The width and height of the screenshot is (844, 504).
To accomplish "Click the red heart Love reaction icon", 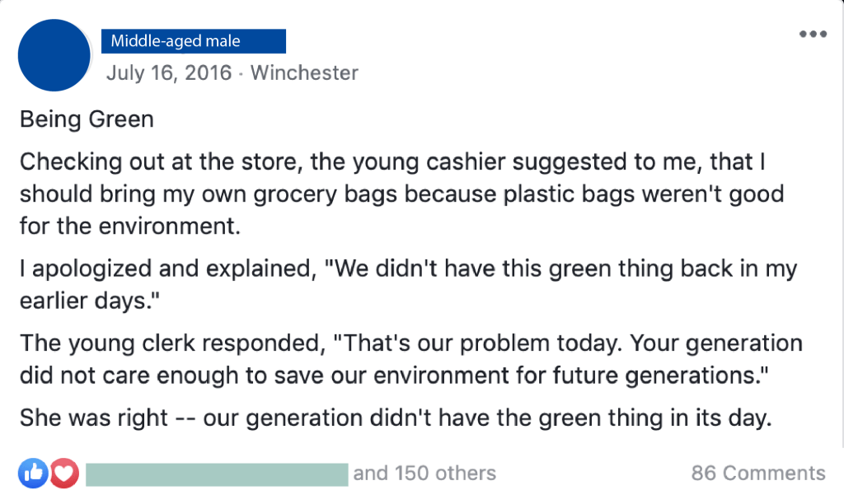I will click(x=63, y=473).
